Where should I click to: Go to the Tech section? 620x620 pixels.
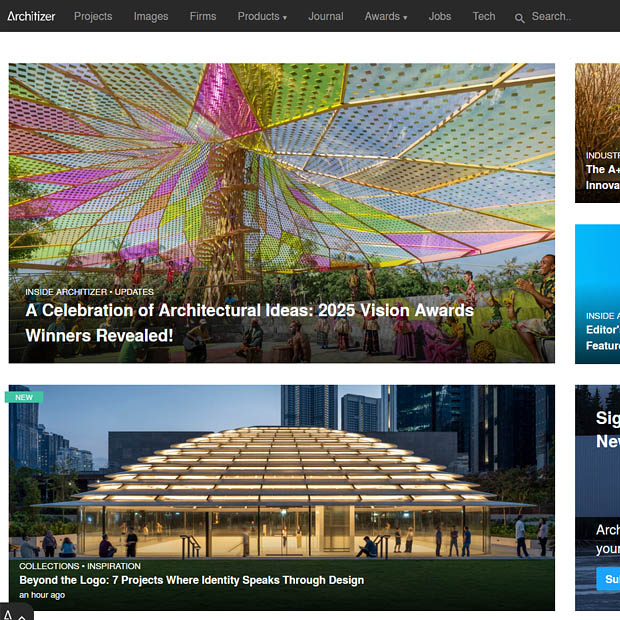484,16
